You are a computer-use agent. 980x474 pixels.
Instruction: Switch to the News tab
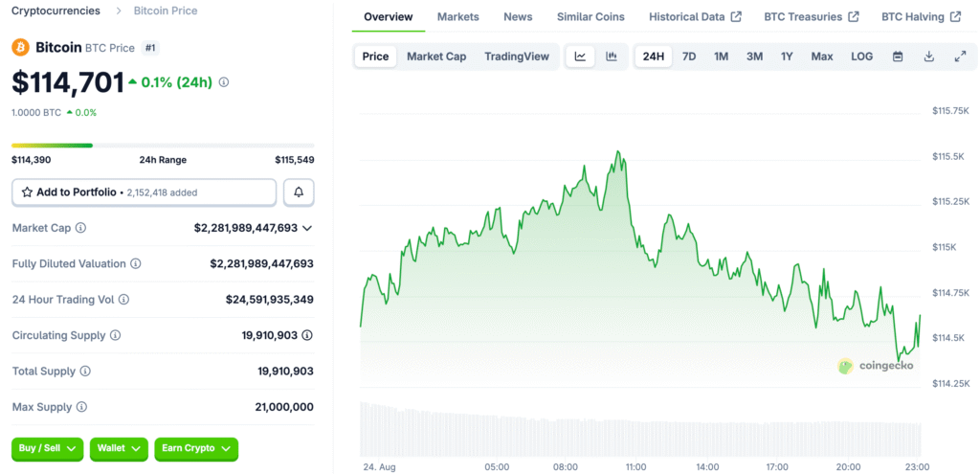coord(518,17)
